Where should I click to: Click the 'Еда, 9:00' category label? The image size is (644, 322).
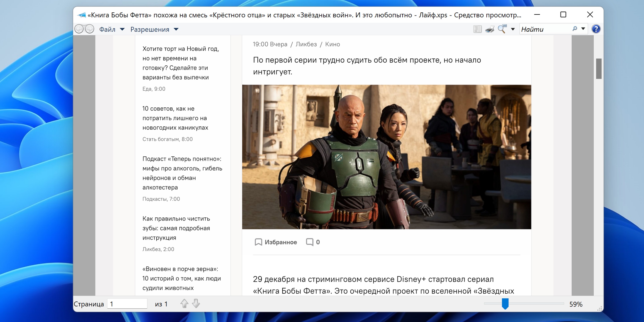point(154,89)
